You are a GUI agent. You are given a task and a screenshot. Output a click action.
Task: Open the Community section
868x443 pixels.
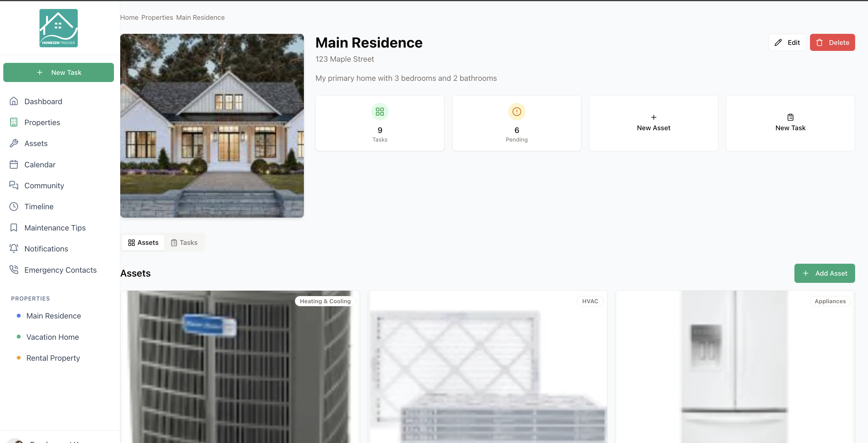(44, 185)
